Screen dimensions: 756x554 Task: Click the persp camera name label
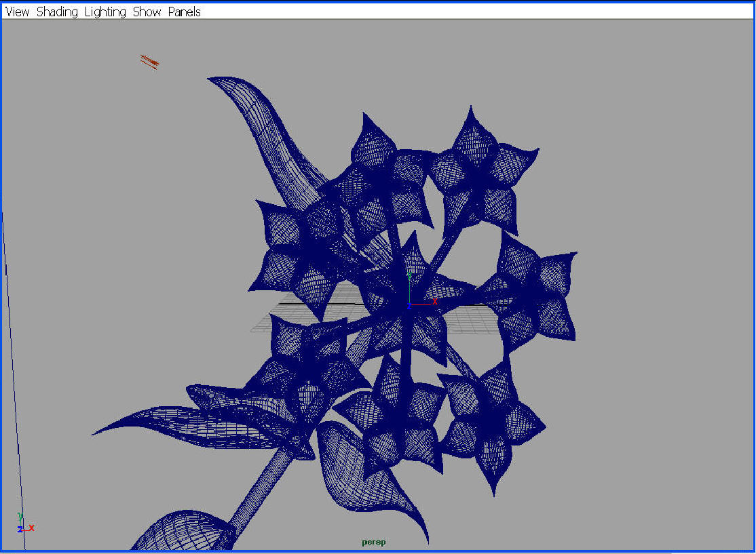click(x=373, y=542)
